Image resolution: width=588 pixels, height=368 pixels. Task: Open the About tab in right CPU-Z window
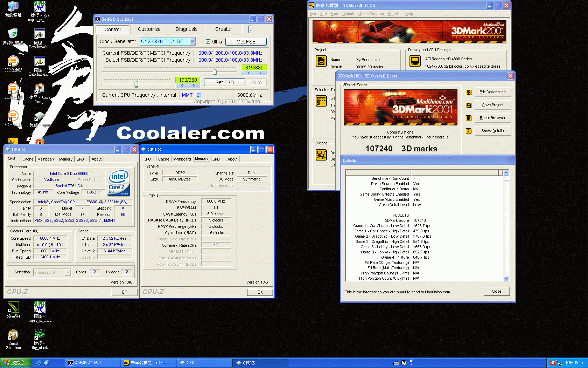click(232, 159)
